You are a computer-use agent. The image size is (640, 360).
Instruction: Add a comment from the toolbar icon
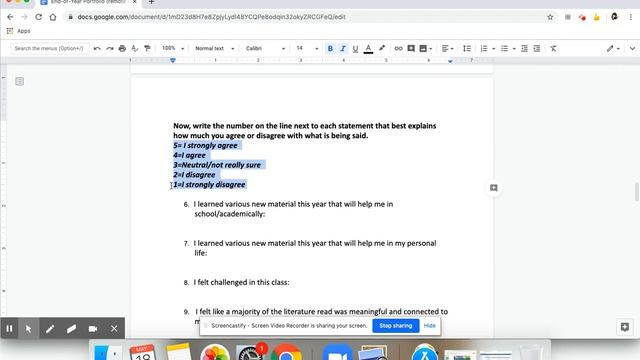click(x=411, y=49)
